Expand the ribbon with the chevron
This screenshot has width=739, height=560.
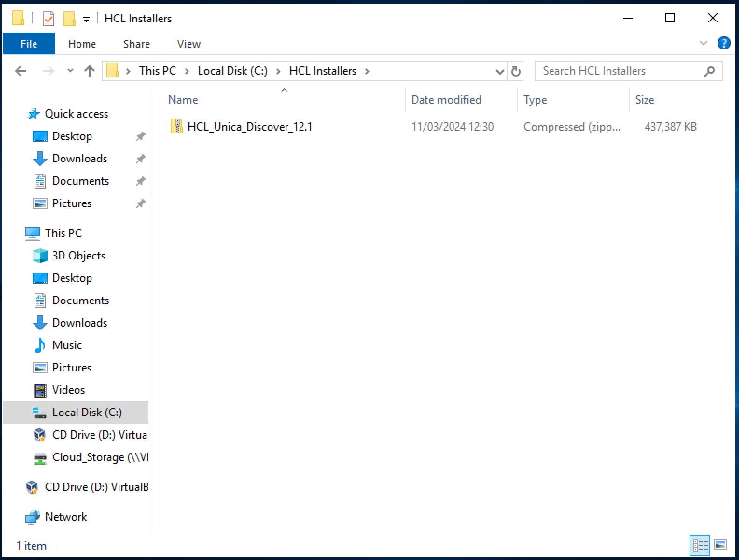pyautogui.click(x=704, y=43)
